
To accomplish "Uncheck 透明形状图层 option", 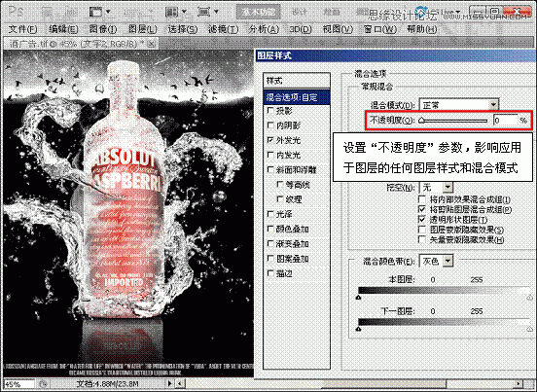I will [422, 219].
